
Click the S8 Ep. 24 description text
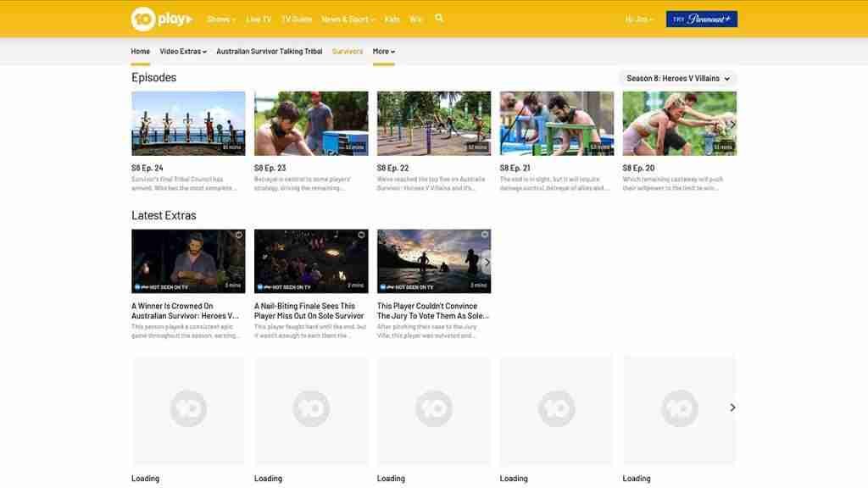coord(184,184)
